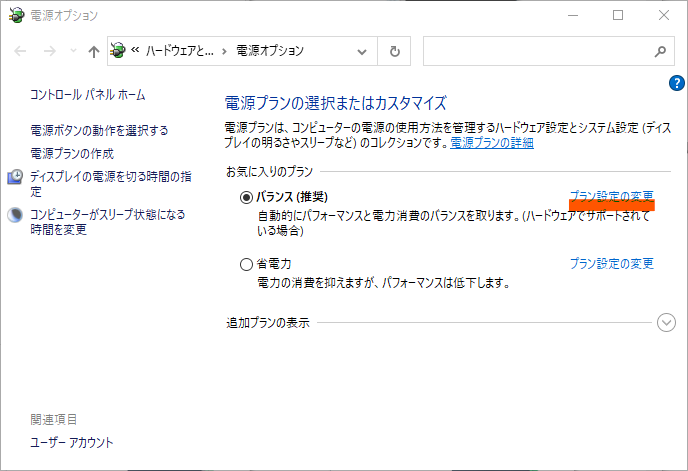Open the recent locations dropdown arrow

click(73, 51)
